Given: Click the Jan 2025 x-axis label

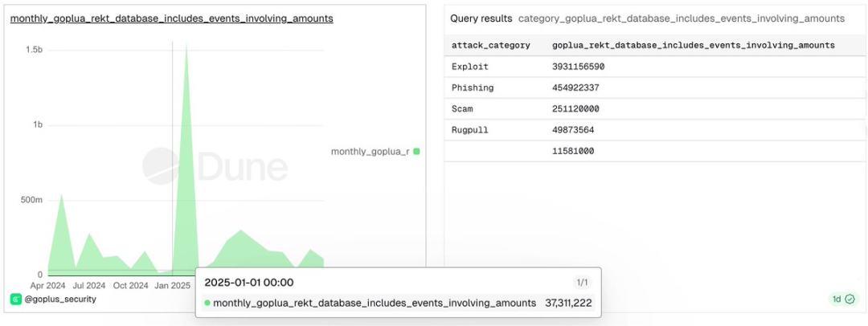Looking at the screenshot, I should [x=173, y=285].
